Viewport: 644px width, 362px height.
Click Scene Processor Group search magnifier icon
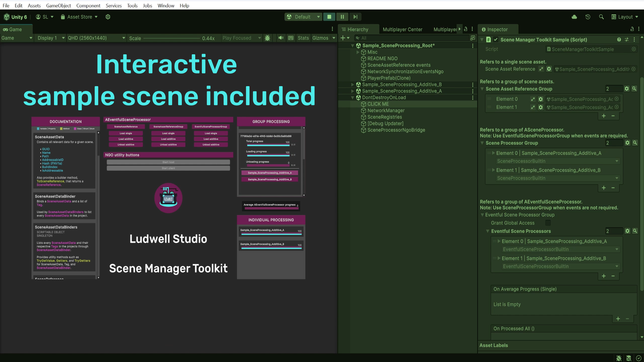tap(635, 143)
